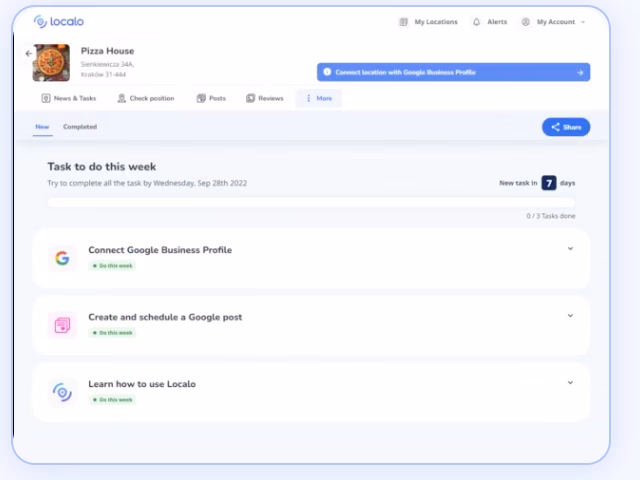
Task: Open Connect Google Business Profile title
Action: point(160,250)
